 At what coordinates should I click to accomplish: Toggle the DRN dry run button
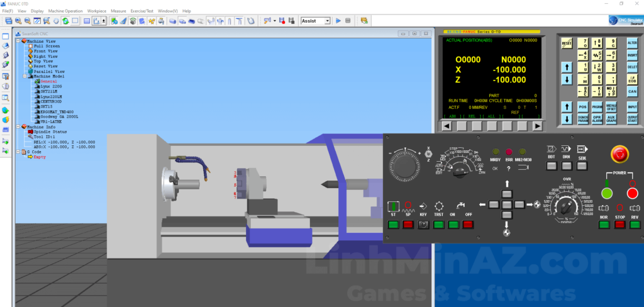(567, 165)
